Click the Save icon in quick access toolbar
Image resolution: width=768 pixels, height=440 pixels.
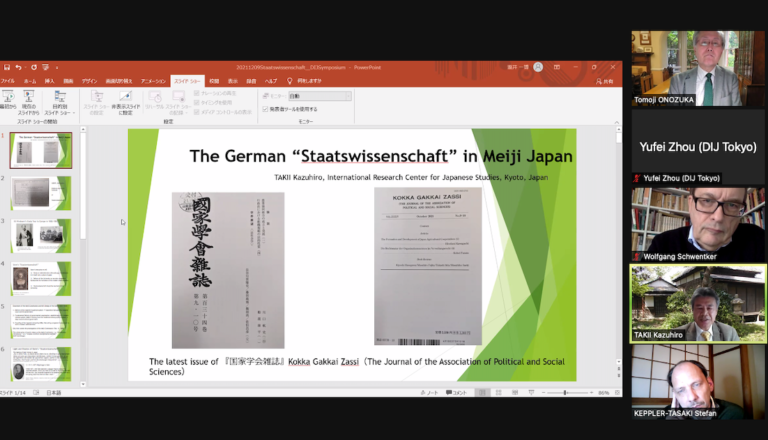(7, 67)
